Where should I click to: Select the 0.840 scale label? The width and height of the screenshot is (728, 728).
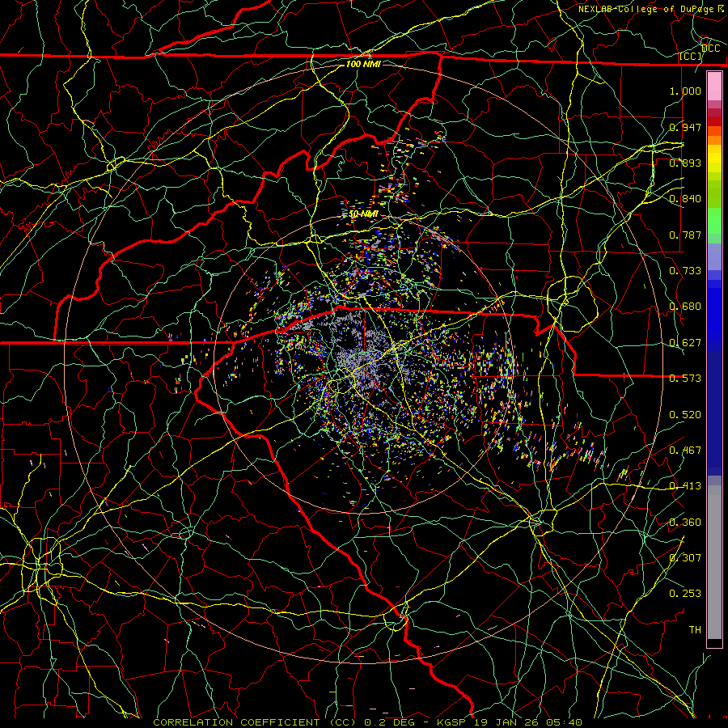[685, 198]
